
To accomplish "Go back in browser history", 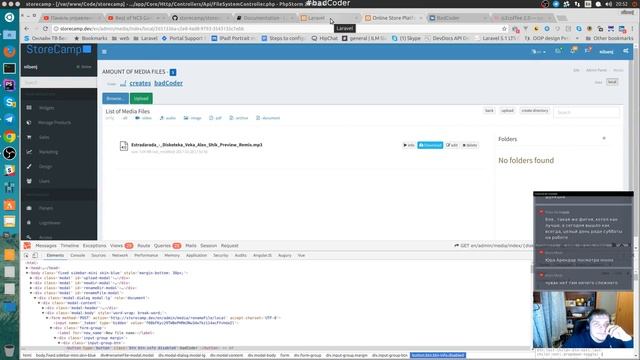I will coord(27,29).
